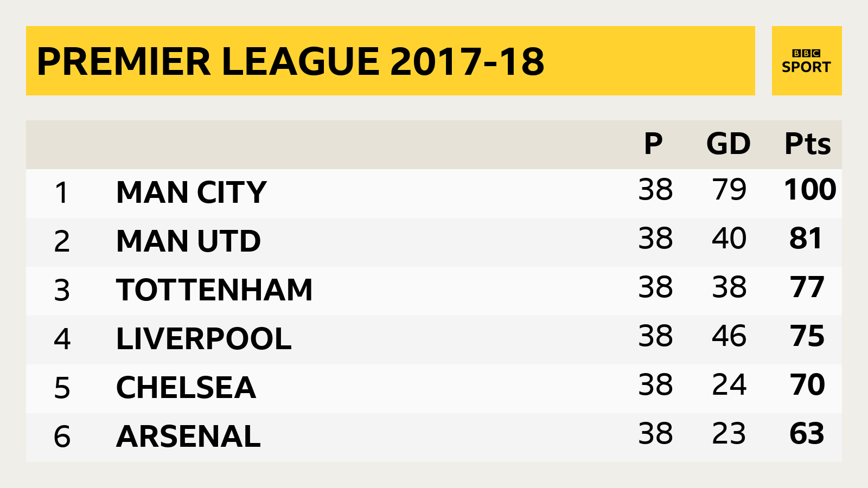Click Tottenham's 77 points value
The width and height of the screenshot is (868, 488).
(807, 287)
